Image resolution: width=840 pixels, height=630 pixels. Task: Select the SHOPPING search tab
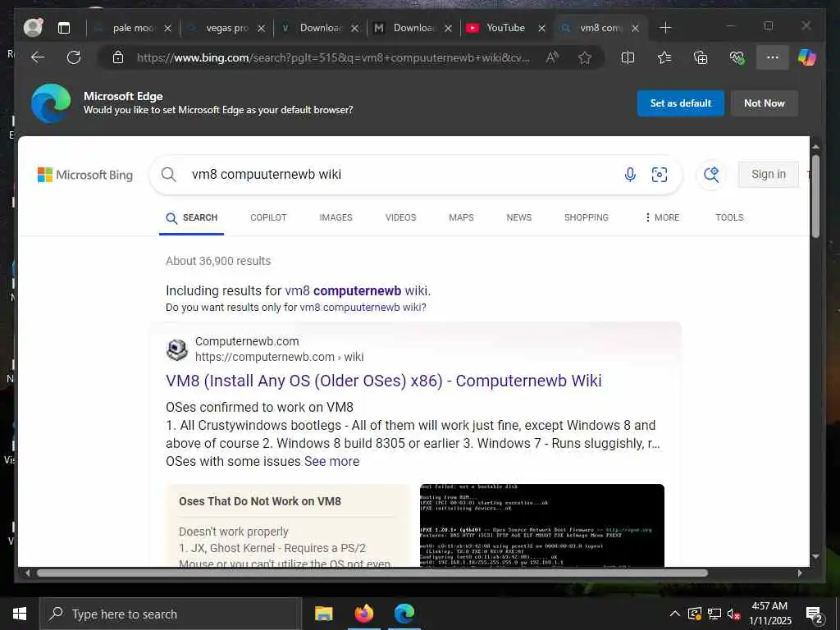[x=586, y=217]
